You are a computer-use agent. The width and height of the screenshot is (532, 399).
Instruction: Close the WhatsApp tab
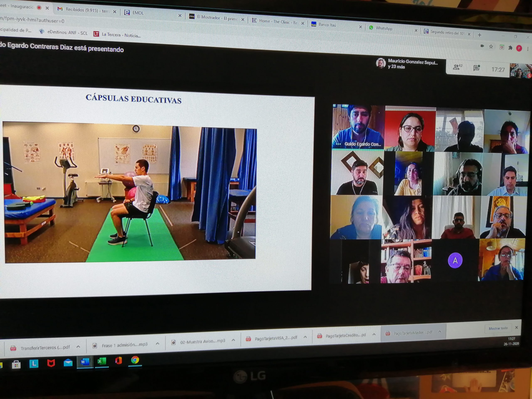416,31
